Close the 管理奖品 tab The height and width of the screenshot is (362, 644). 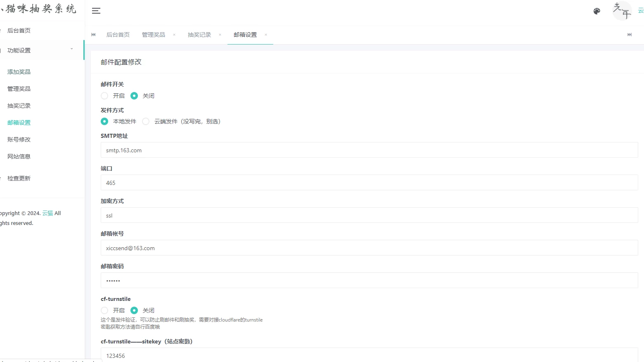point(174,35)
